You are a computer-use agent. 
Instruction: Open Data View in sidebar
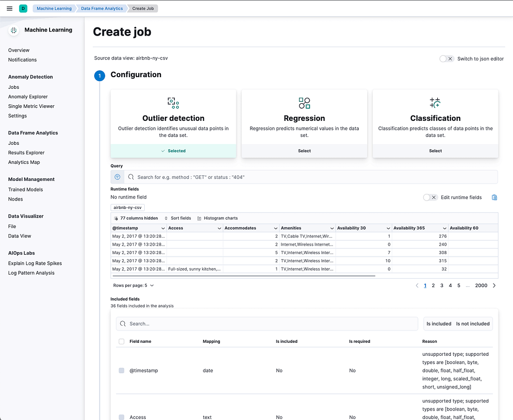click(x=20, y=236)
